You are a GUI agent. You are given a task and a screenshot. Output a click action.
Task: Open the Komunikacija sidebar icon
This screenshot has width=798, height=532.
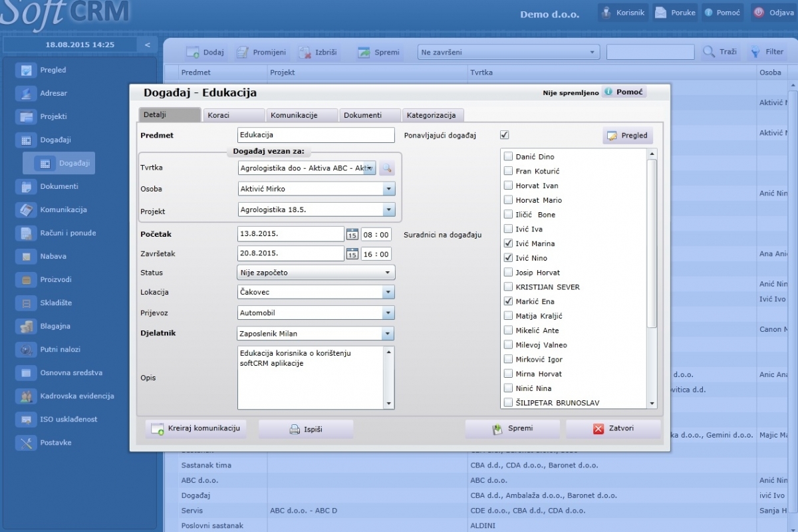coord(26,210)
